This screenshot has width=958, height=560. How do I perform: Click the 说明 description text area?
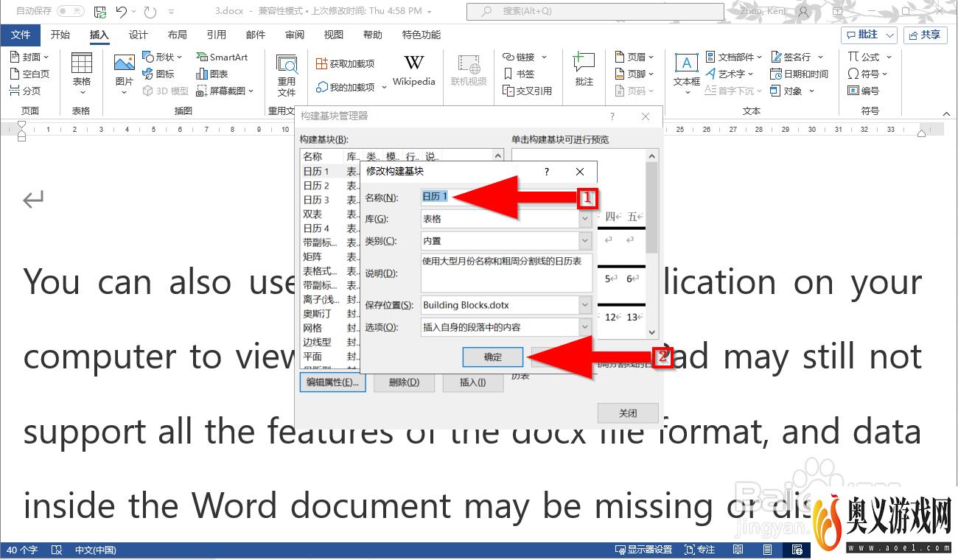click(x=506, y=273)
